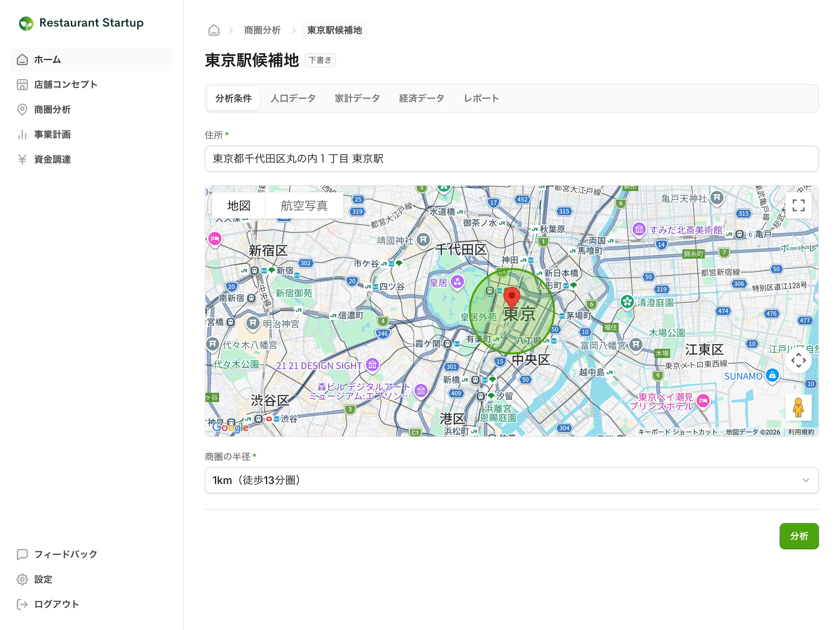Open キーボード ショートカット on the map
This screenshot has width=840, height=630.
tap(678, 432)
